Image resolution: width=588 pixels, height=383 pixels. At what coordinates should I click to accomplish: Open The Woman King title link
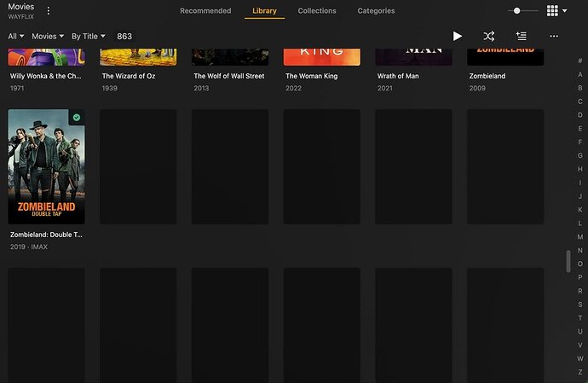pyautogui.click(x=312, y=76)
